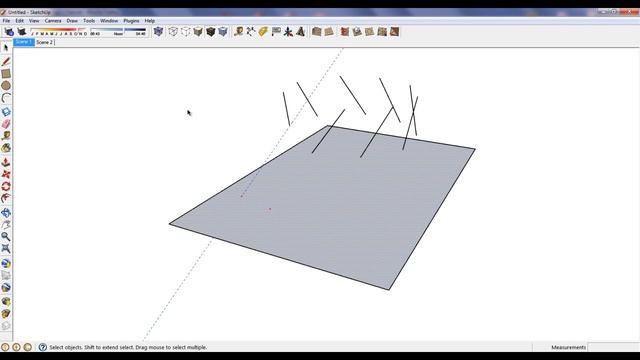Select the Zoom magnifier tool
The height and width of the screenshot is (360, 640).
[x=6, y=237]
